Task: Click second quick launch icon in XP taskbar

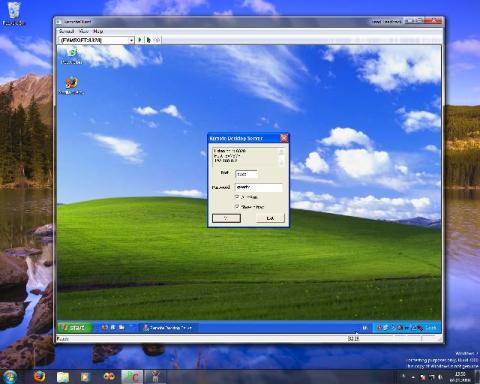Action: coord(113,328)
